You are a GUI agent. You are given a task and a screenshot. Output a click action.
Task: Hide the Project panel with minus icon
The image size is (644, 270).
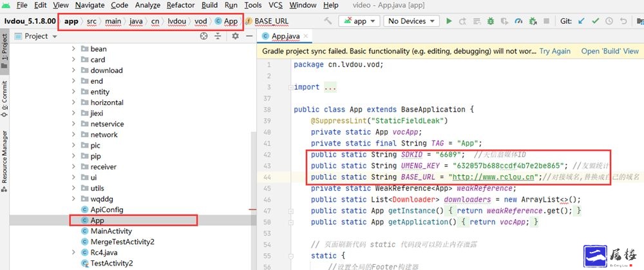click(x=249, y=36)
